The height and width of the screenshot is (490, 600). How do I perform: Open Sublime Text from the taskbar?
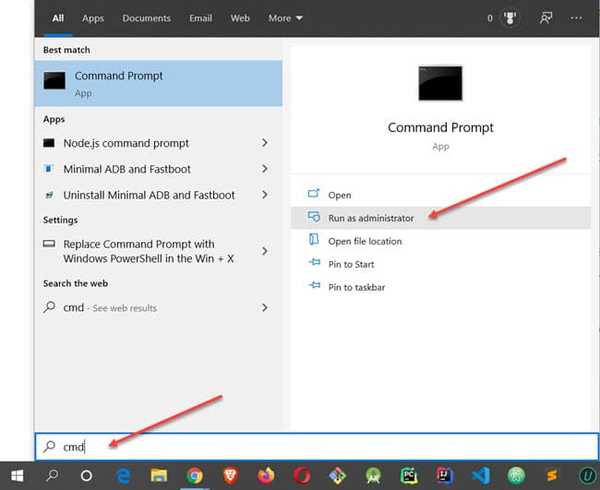(x=551, y=476)
